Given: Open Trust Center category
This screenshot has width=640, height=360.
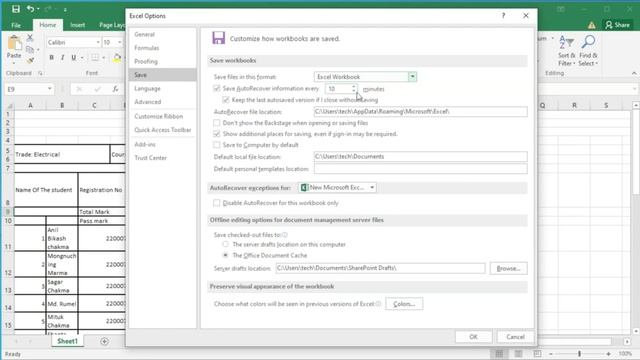Looking at the screenshot, I should tap(150, 158).
